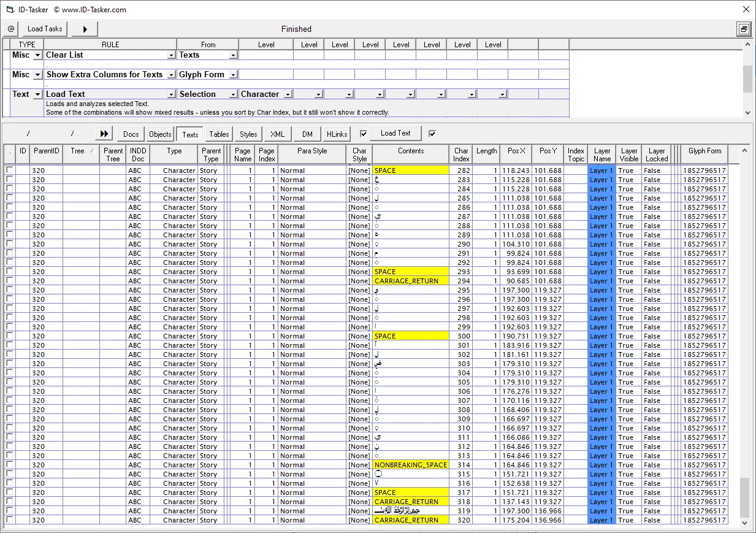Click the results grid scrollbar down arrow
This screenshot has height=533, width=756.
(745, 523)
